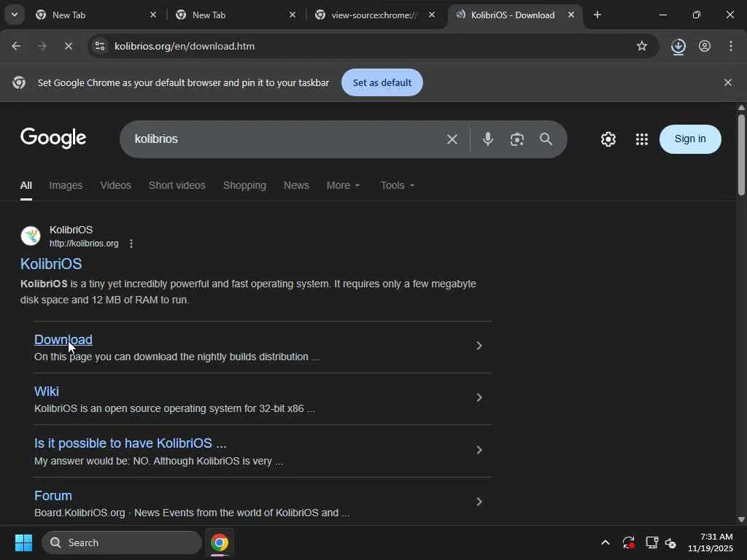Click the network display tray icon
This screenshot has width=747, height=560.
click(x=651, y=542)
